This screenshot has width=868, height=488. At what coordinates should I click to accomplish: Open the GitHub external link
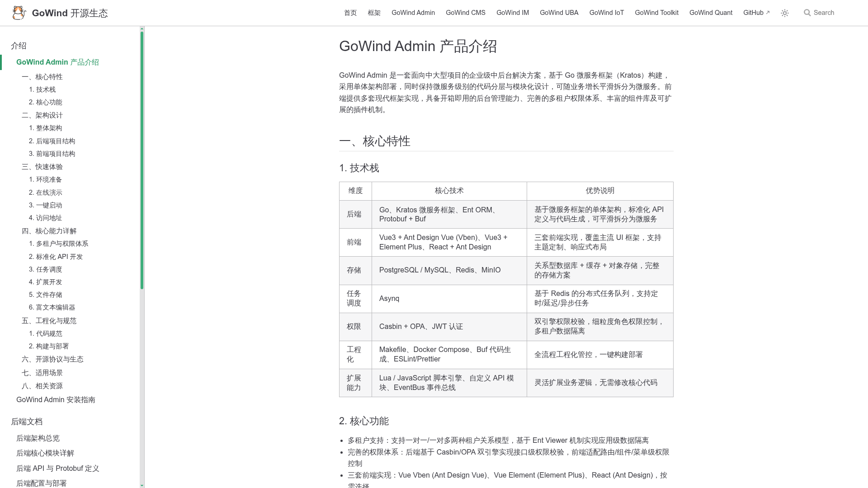[x=756, y=13]
